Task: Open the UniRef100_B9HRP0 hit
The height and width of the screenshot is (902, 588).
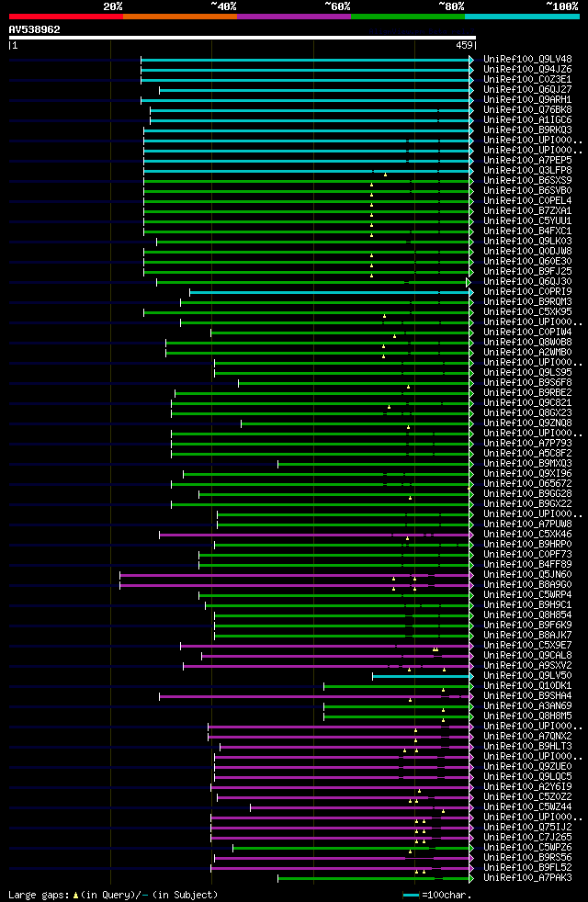Action: pyautogui.click(x=527, y=544)
